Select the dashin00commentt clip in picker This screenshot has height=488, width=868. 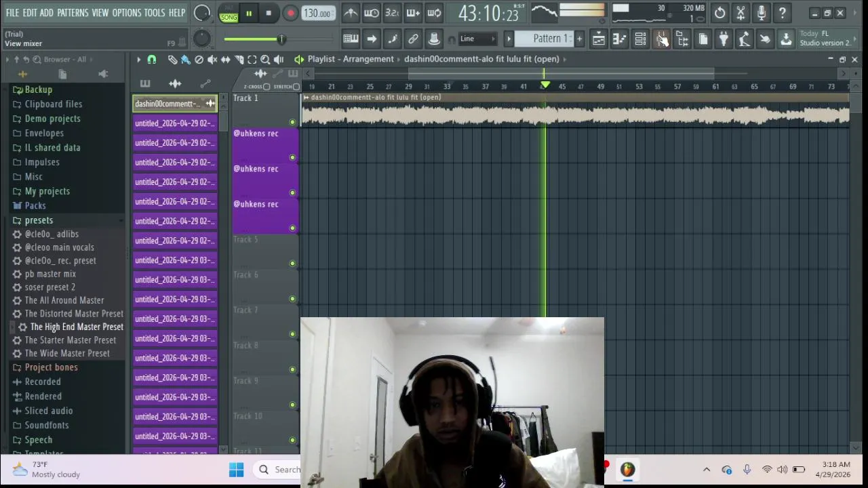175,104
